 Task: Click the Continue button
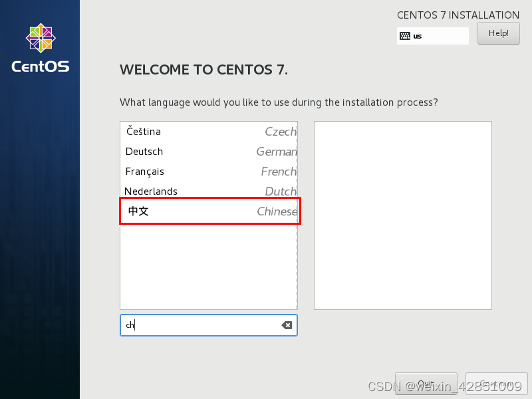(496, 384)
